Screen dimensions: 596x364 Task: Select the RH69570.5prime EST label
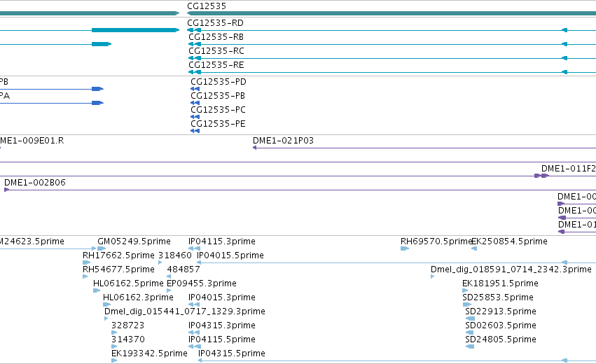pyautogui.click(x=436, y=241)
